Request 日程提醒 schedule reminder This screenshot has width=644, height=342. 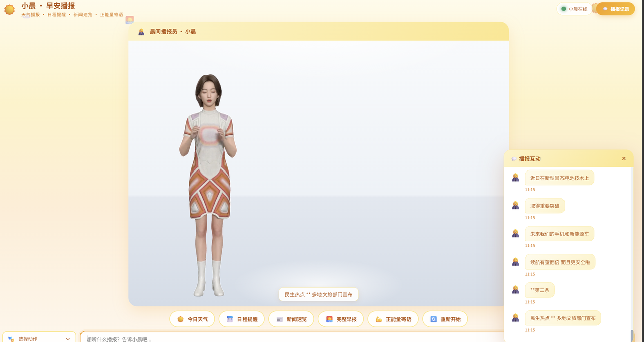tap(242, 319)
